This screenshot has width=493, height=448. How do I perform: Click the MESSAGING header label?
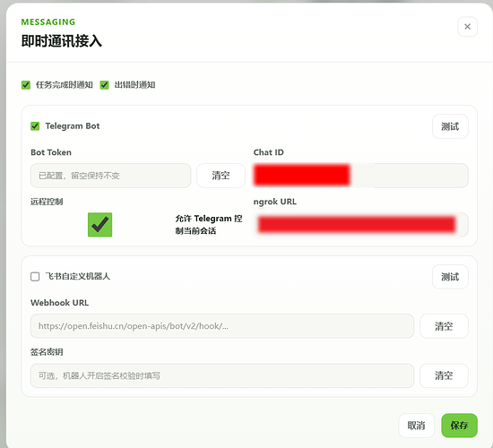pyautogui.click(x=48, y=22)
